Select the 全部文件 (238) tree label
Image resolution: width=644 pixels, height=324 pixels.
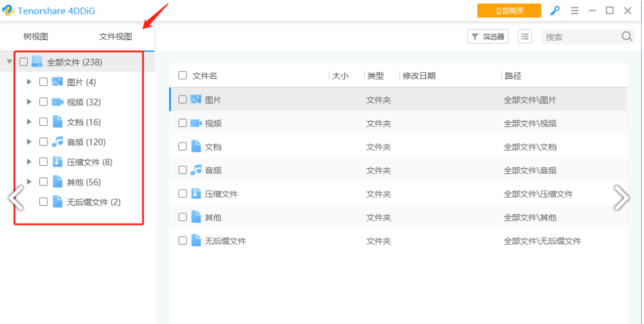coord(74,62)
